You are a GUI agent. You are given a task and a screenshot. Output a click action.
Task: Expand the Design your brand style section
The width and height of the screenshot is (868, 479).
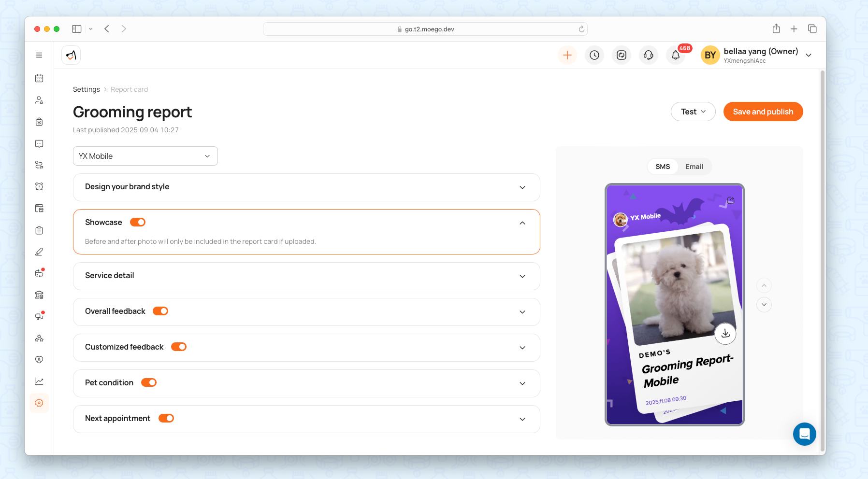306,187
